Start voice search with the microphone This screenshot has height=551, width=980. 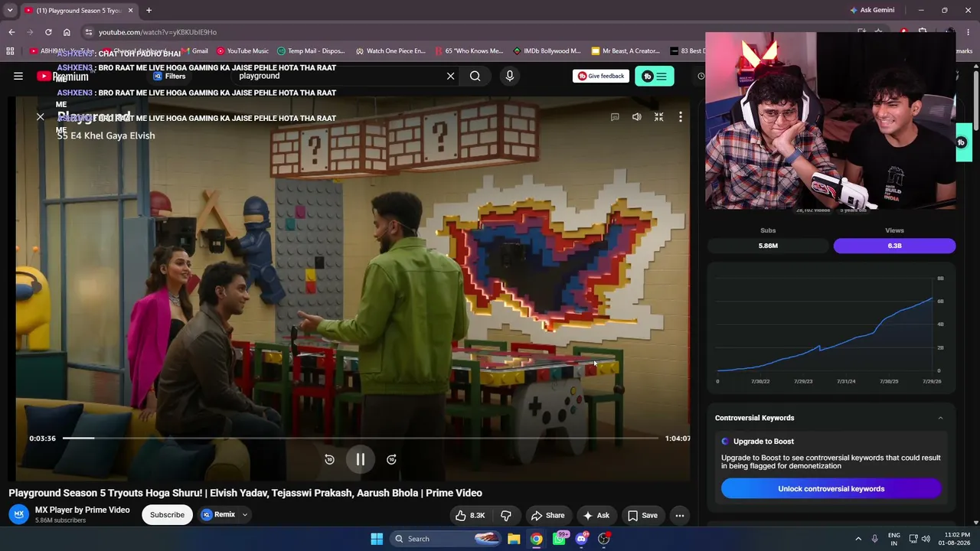click(509, 76)
